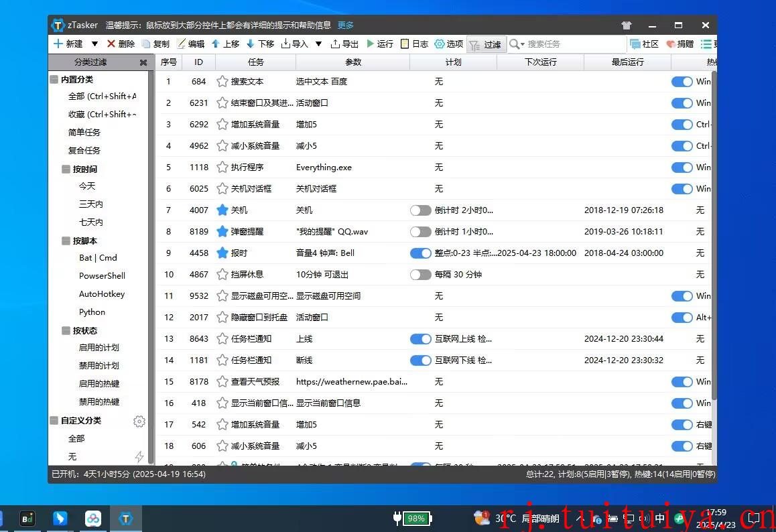Enable the 挡屏休息 schedule toggle
Image resolution: width=776 pixels, height=532 pixels.
[x=421, y=275]
